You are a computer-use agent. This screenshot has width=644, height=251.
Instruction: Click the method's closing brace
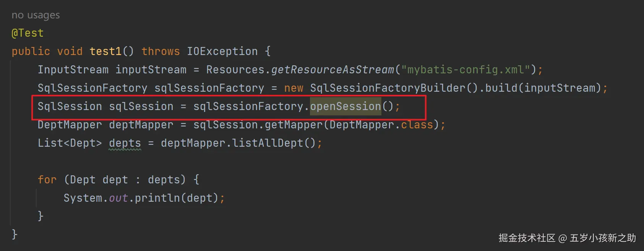(x=15, y=234)
